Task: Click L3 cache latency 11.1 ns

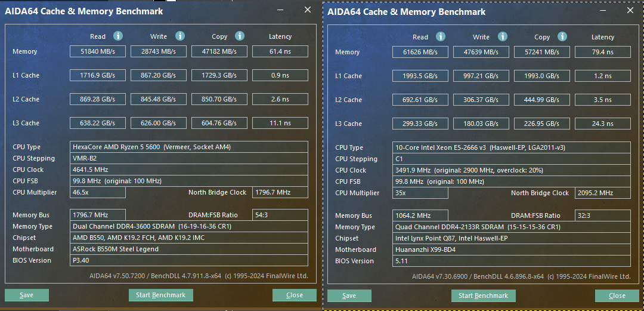Action: pos(280,123)
